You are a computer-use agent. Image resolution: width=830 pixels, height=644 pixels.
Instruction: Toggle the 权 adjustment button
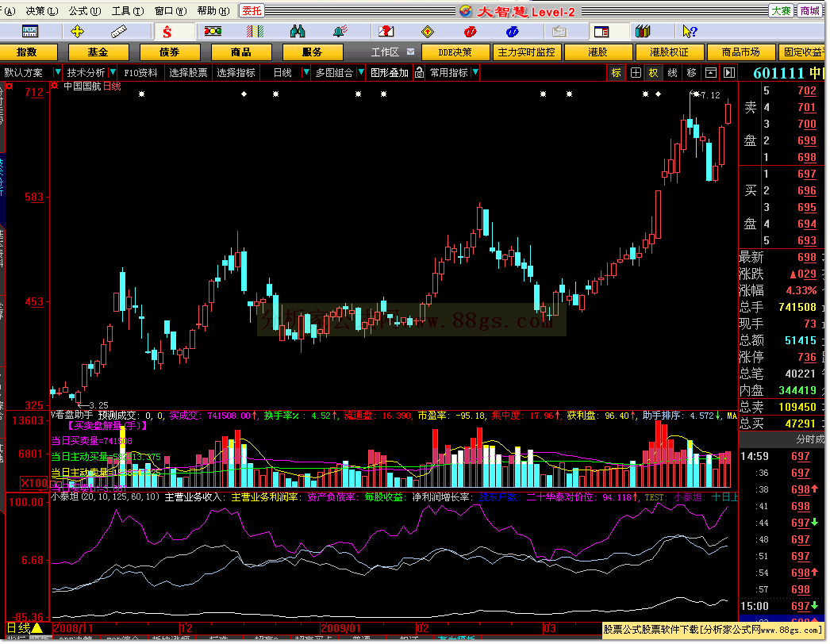654,72
